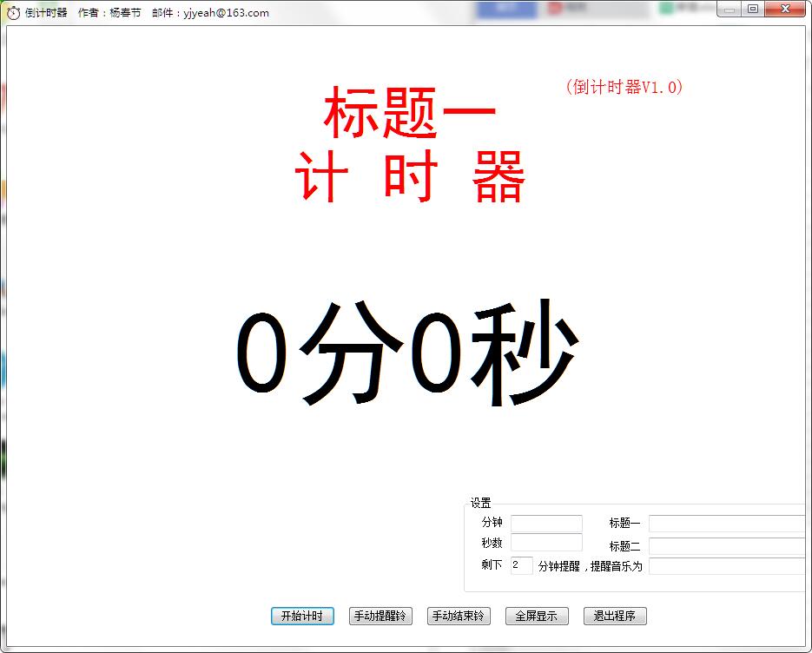Activate 全屏显示 full screen display

click(x=535, y=616)
